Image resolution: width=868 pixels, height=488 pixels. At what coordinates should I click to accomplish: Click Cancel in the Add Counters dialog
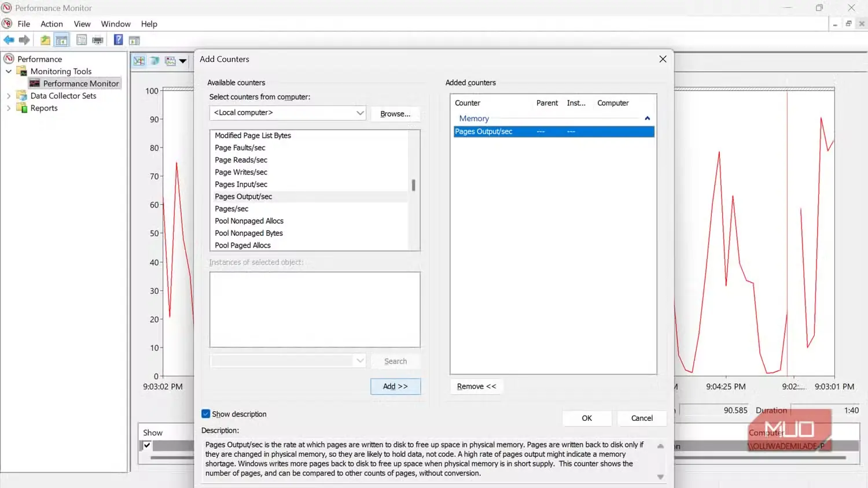click(642, 418)
